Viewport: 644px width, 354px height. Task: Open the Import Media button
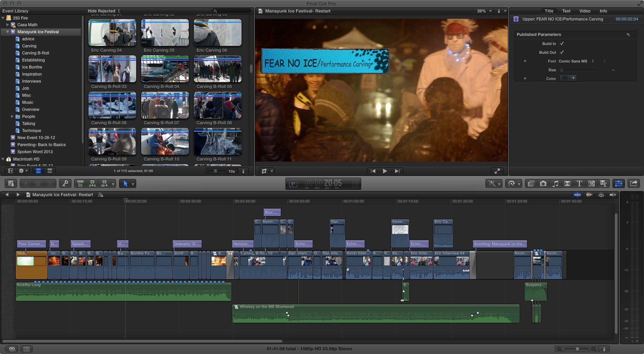point(11,183)
